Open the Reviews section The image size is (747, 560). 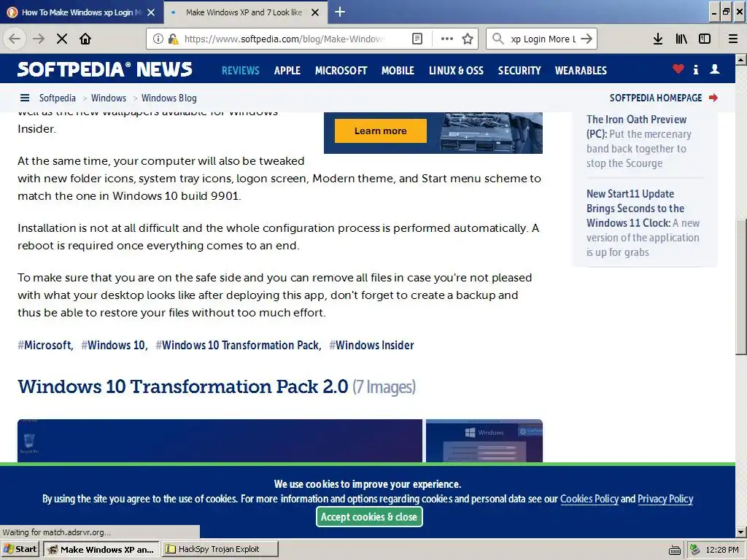pos(241,71)
